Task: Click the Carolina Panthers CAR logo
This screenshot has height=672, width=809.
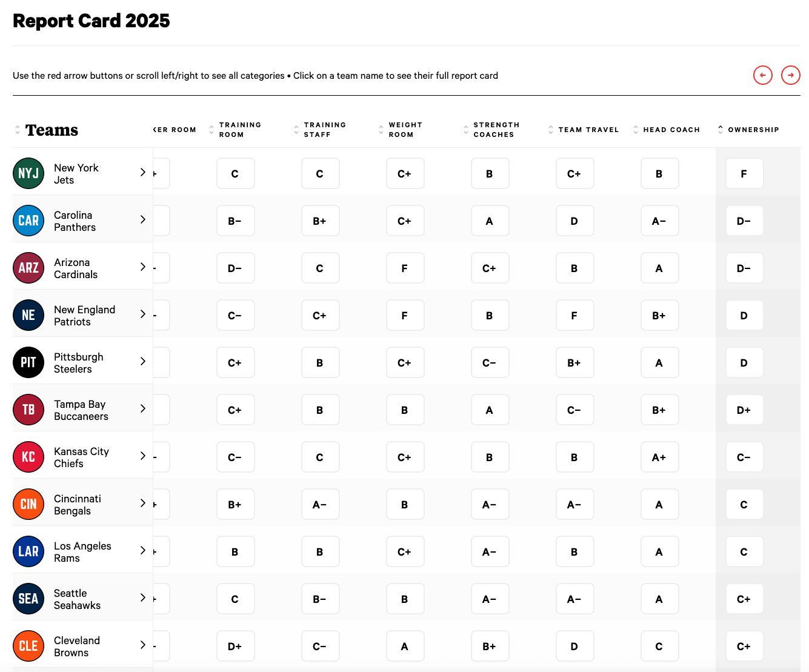Action: [28, 221]
